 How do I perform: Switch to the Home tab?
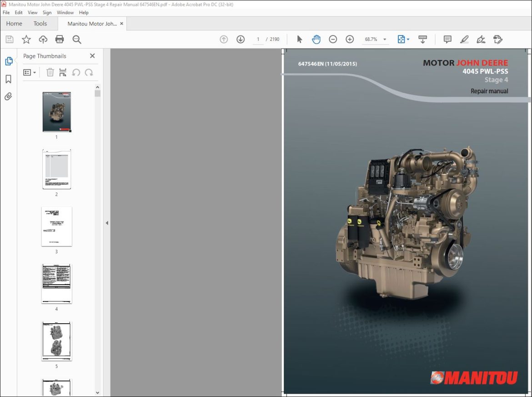(14, 24)
